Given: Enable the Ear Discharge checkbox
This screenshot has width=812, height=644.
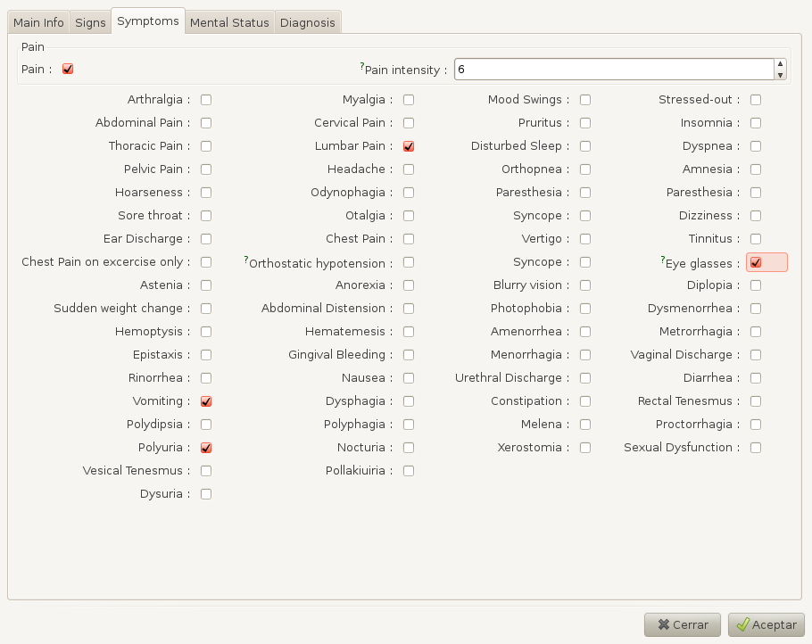Looking at the screenshot, I should click(206, 239).
